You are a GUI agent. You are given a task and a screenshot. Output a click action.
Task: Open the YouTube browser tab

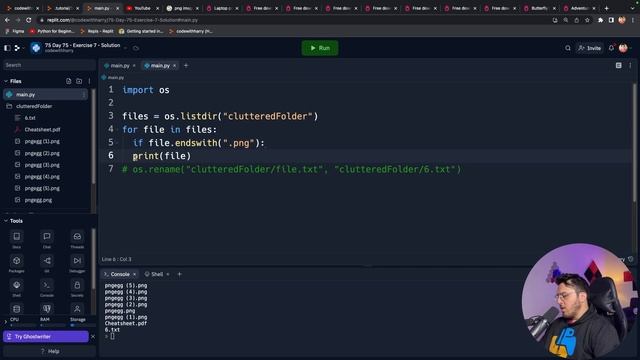coord(141,8)
